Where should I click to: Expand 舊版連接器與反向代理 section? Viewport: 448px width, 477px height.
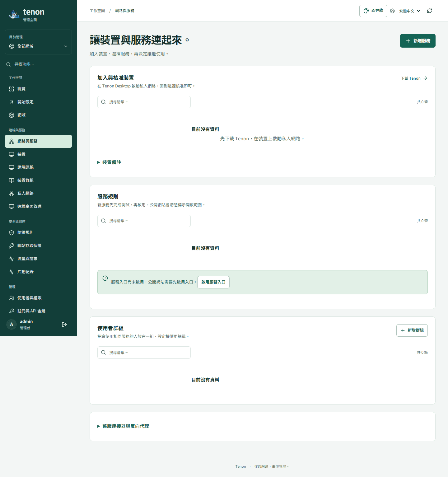tap(123, 426)
